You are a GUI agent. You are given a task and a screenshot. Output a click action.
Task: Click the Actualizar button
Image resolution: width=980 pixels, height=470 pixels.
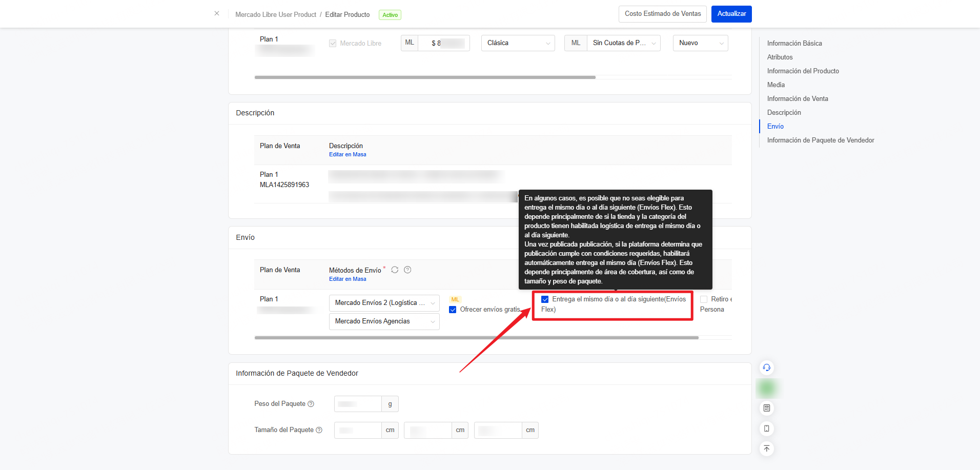[731, 14]
